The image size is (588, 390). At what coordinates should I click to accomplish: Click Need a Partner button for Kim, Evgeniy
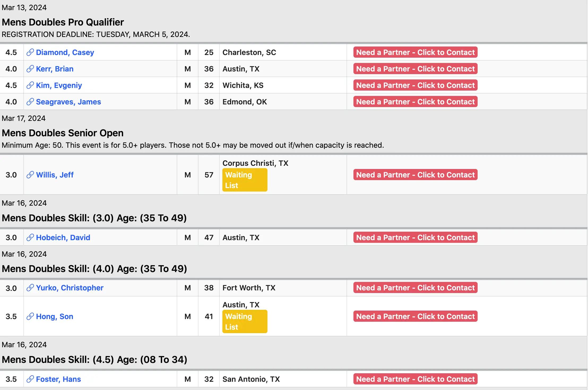[x=415, y=85]
